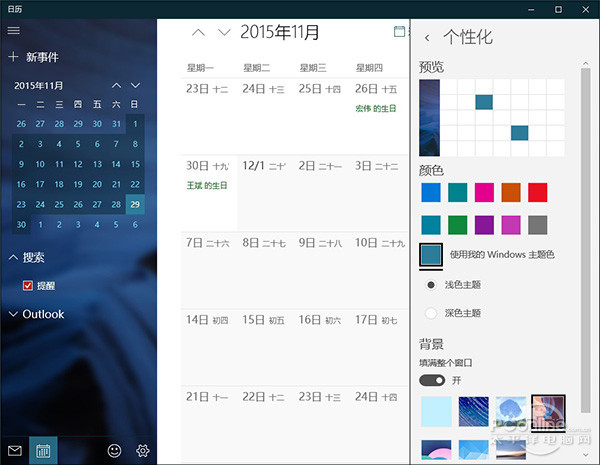Select the highlighted abstract swirl background thumbnail

coord(548,412)
